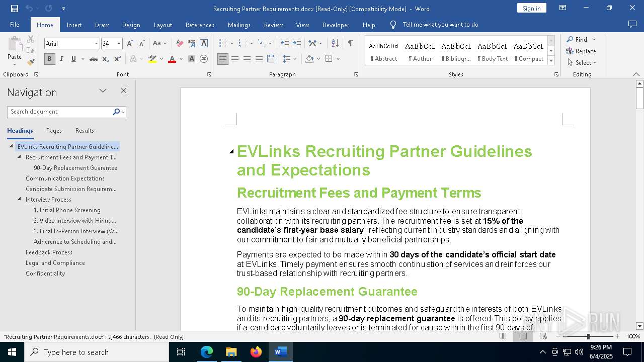Click the Sign in button

point(531,8)
